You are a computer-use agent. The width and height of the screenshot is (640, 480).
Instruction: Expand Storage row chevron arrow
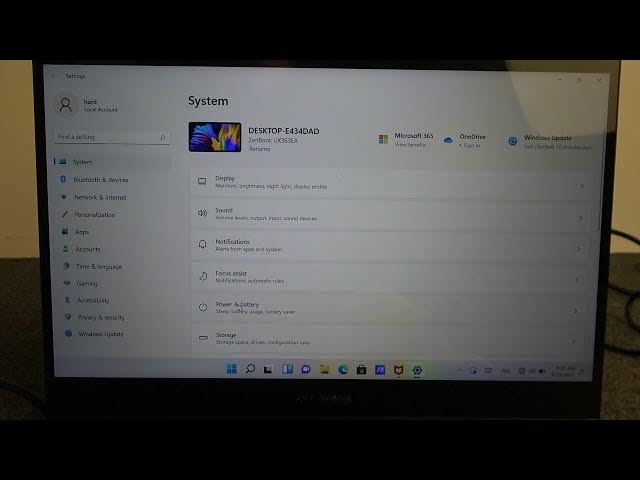pyautogui.click(x=573, y=341)
